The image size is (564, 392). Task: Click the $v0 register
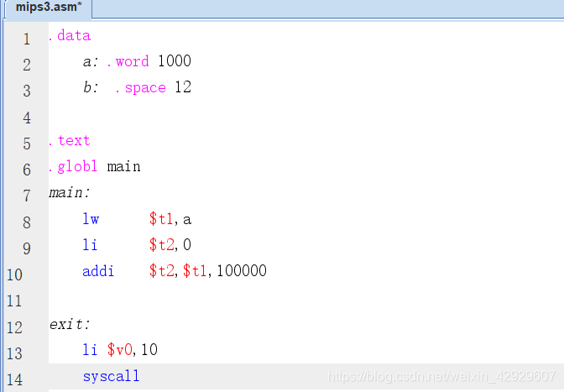pyautogui.click(x=120, y=350)
